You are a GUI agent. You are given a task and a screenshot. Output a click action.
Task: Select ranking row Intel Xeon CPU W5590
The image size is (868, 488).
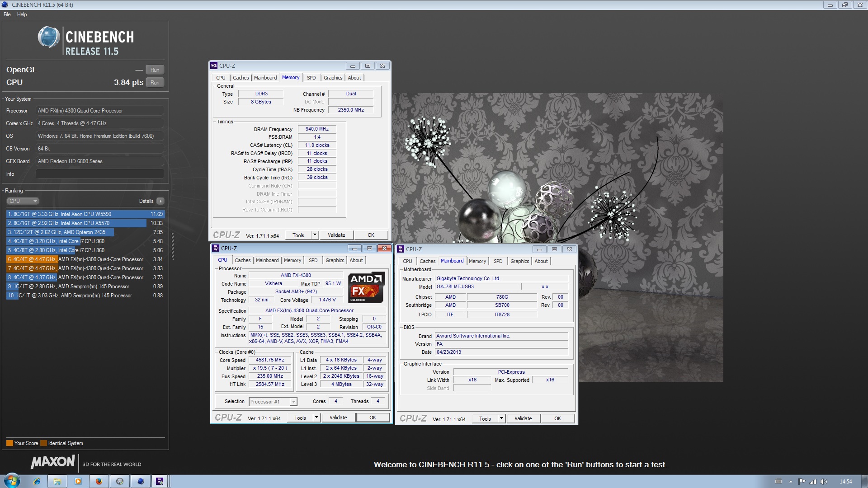(x=85, y=214)
